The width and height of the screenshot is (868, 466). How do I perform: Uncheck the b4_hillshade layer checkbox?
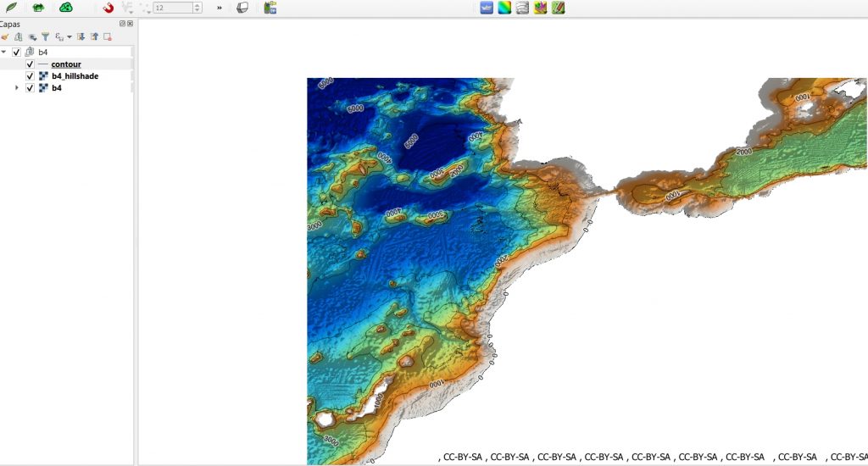30,76
